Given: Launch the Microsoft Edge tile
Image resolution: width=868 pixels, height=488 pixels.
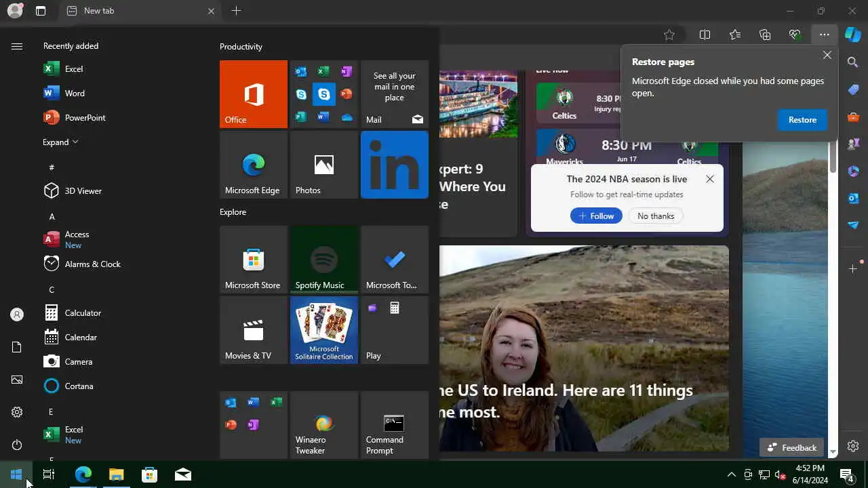Looking at the screenshot, I should 254,165.
